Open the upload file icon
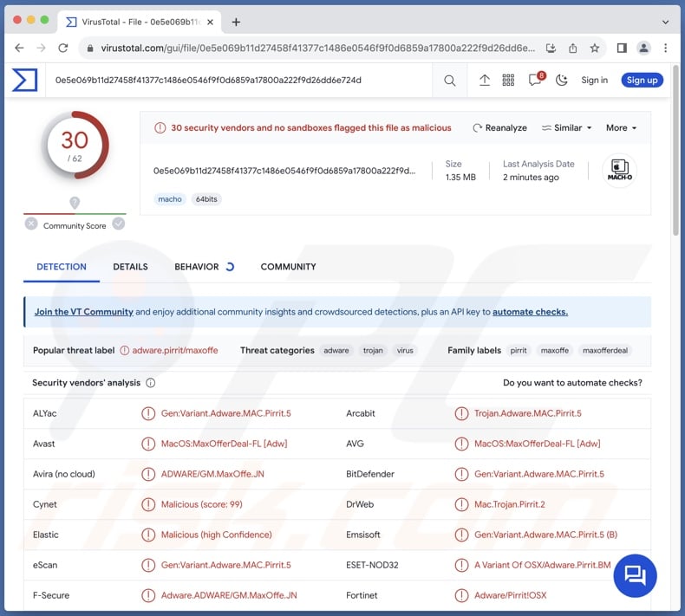 coord(485,80)
